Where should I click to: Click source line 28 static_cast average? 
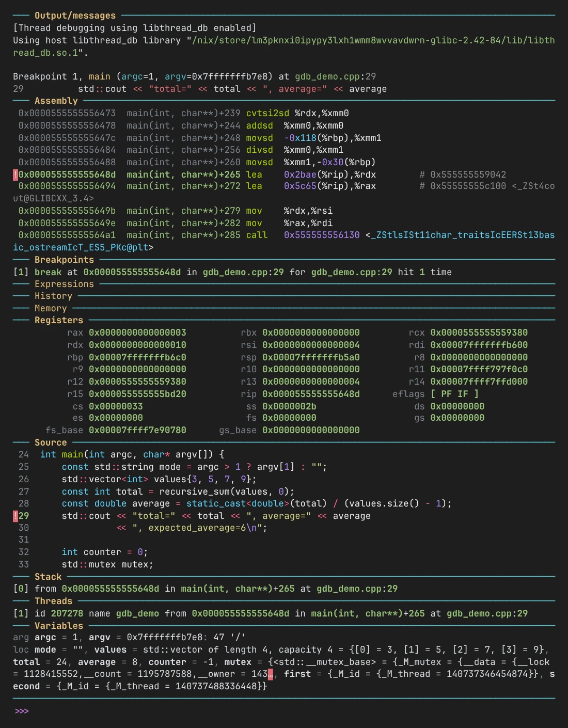tap(257, 503)
